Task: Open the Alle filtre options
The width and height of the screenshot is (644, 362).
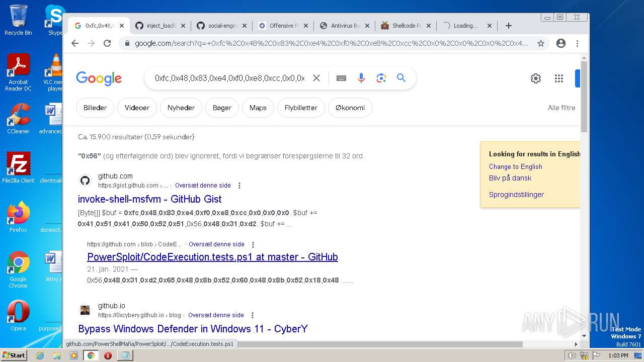Action: pyautogui.click(x=561, y=108)
